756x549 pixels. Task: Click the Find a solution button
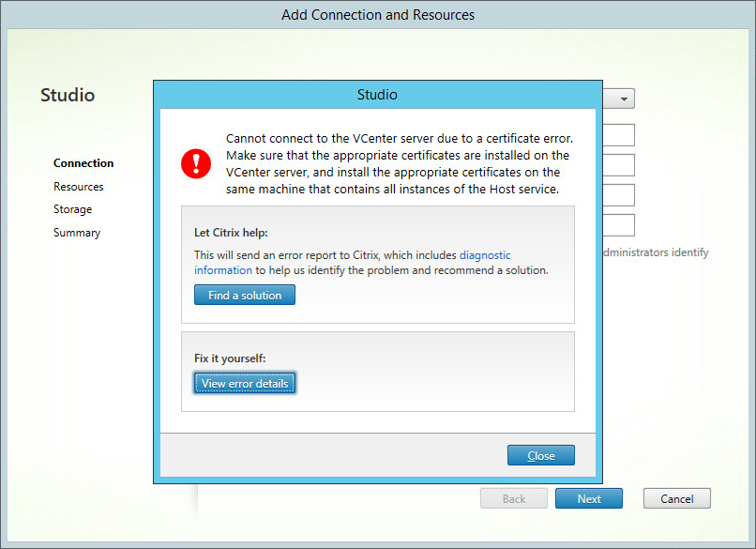click(244, 294)
